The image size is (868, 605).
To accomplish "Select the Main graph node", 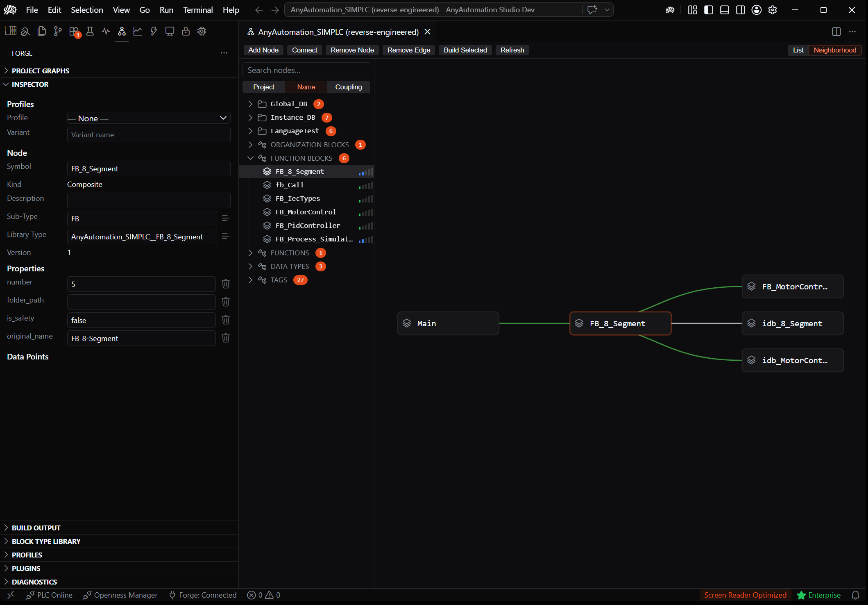I will point(448,323).
